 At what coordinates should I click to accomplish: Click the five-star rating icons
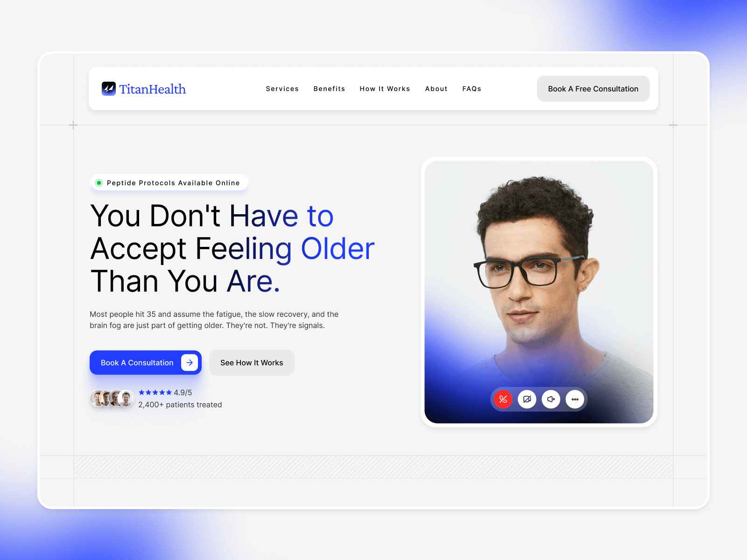[x=155, y=392]
